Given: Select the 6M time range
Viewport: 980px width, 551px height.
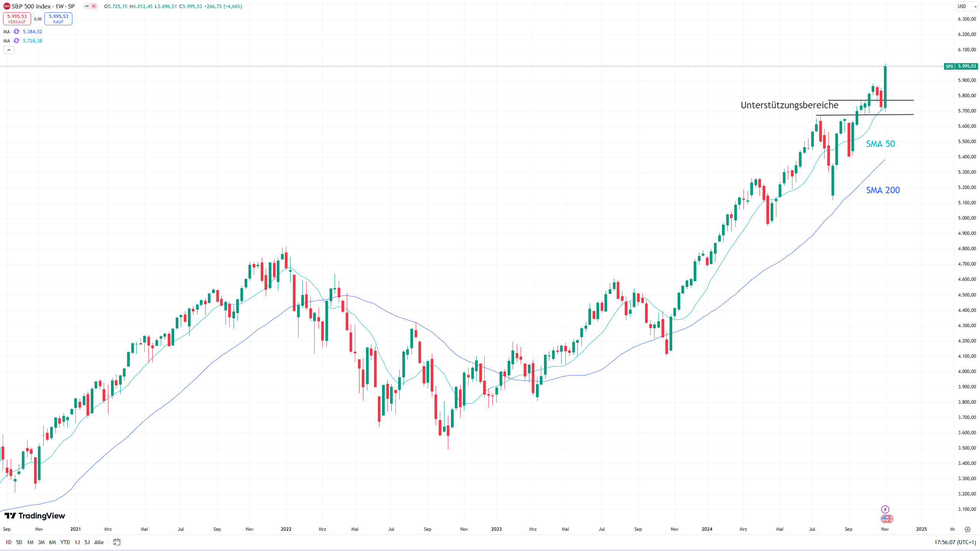Looking at the screenshot, I should point(52,542).
